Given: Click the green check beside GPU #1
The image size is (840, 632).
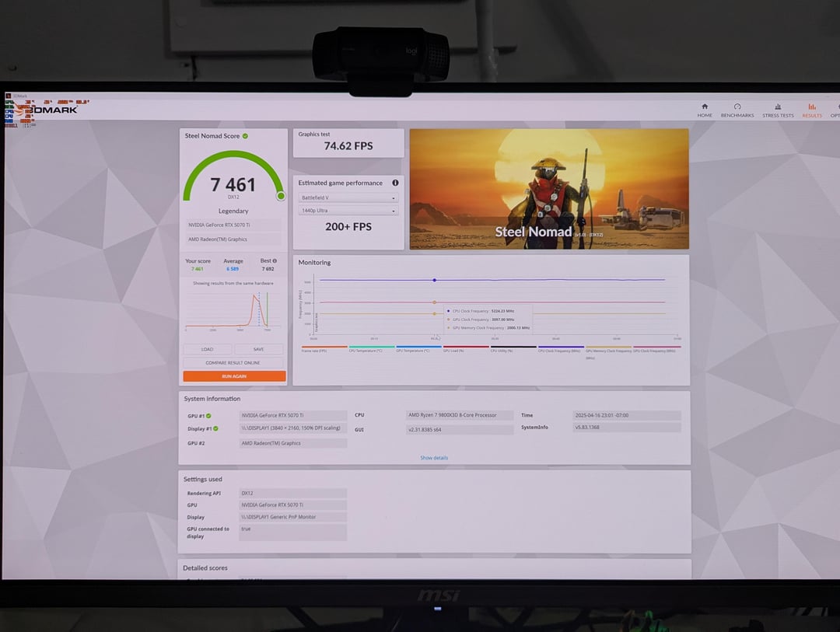Looking at the screenshot, I should coord(209,416).
